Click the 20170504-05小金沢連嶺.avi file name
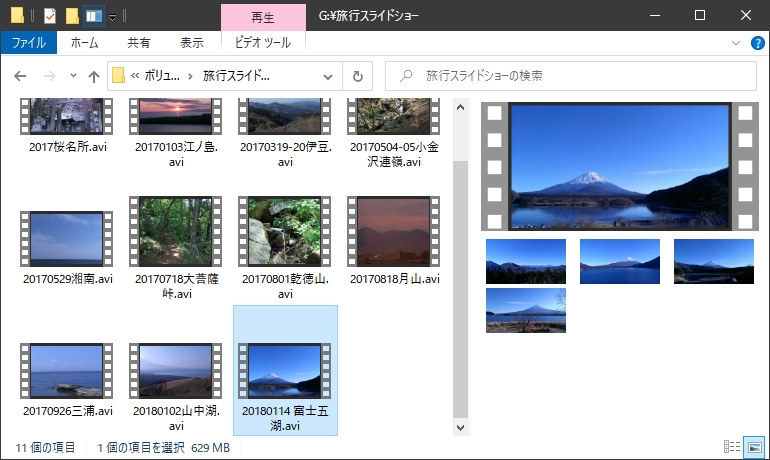 [394, 154]
